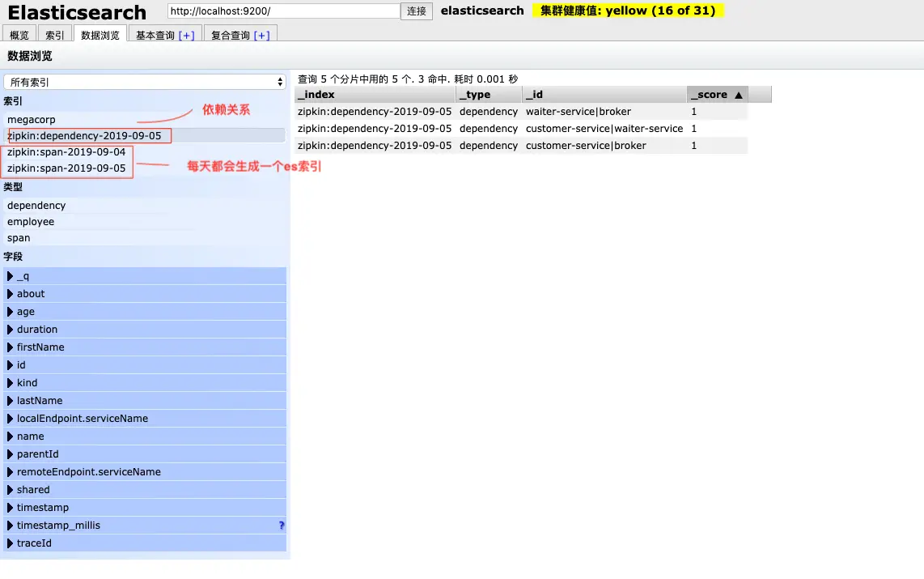Screen dimensions: 924x579
Task: Expand the _q field filter
Action: point(145,276)
